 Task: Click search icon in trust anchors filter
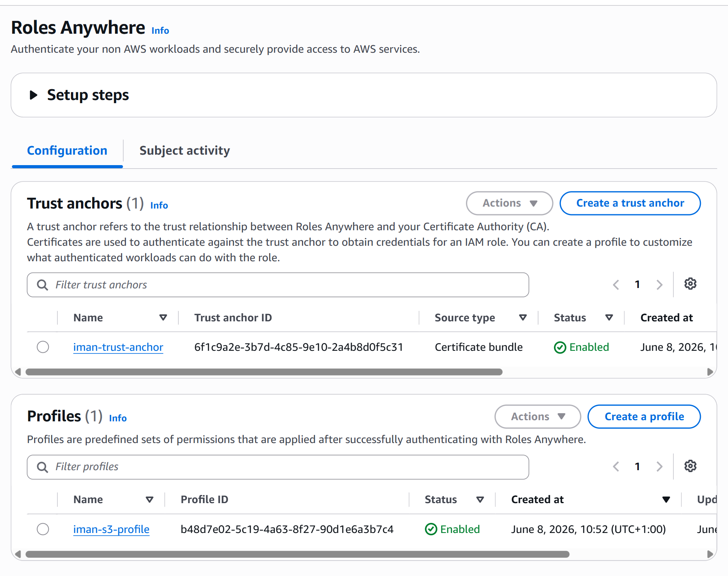pos(42,285)
